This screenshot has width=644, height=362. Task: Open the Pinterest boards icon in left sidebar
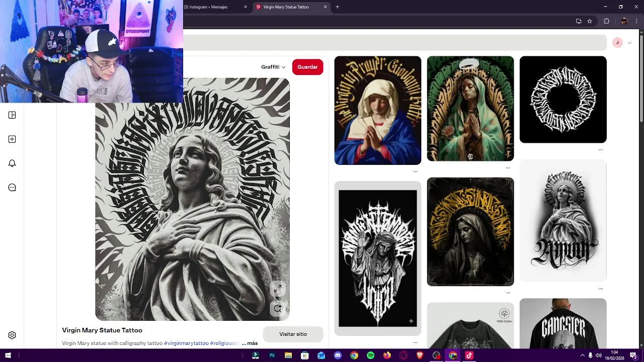12,115
